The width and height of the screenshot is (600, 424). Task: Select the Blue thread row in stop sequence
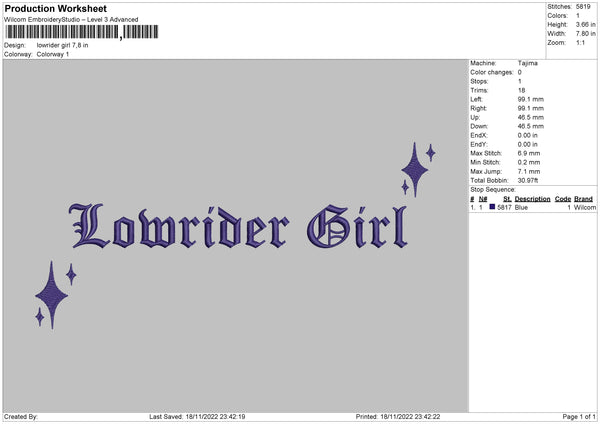(532, 207)
